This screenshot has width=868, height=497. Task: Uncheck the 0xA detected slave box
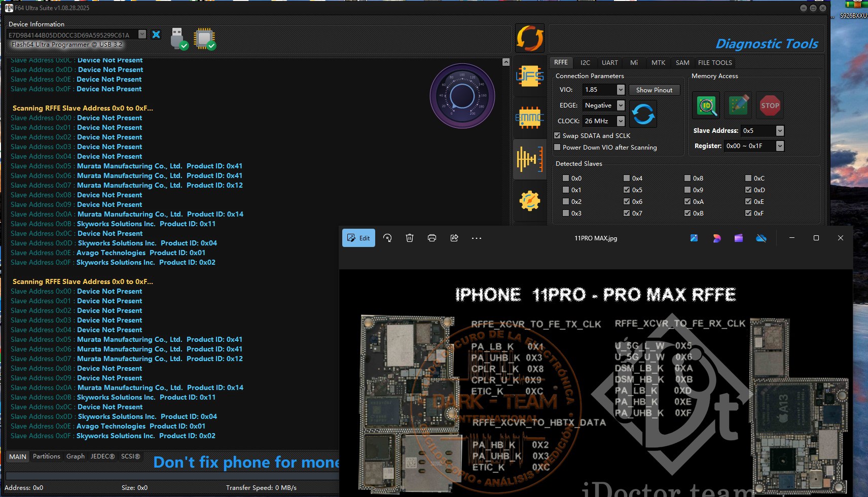(x=688, y=201)
